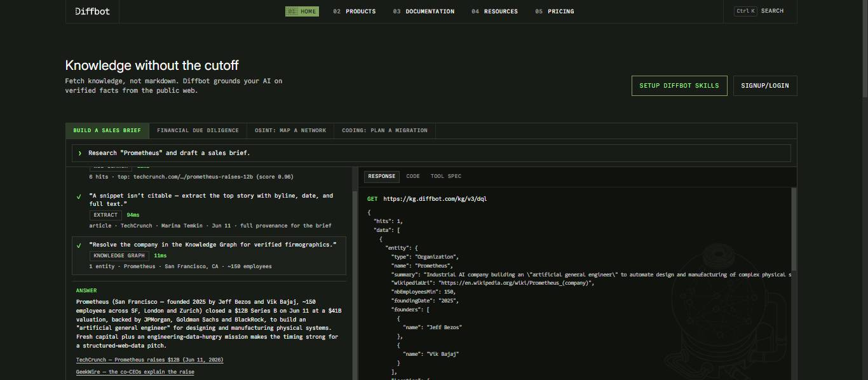Click the prompt chevron icon
This screenshot has width=868, height=380.
click(80, 153)
